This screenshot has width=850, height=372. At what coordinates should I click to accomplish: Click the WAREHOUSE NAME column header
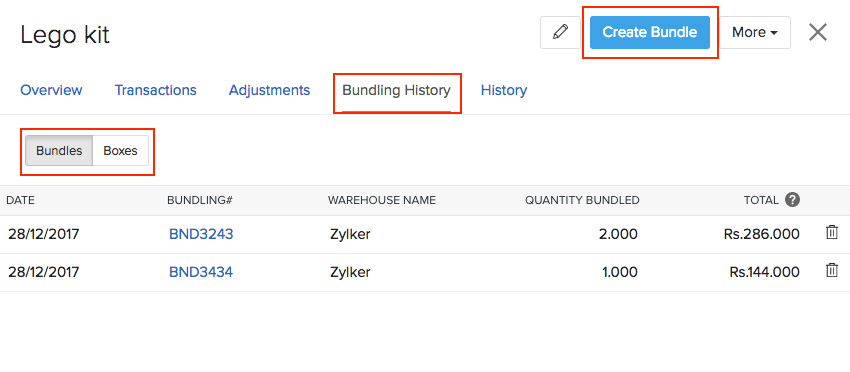[382, 200]
